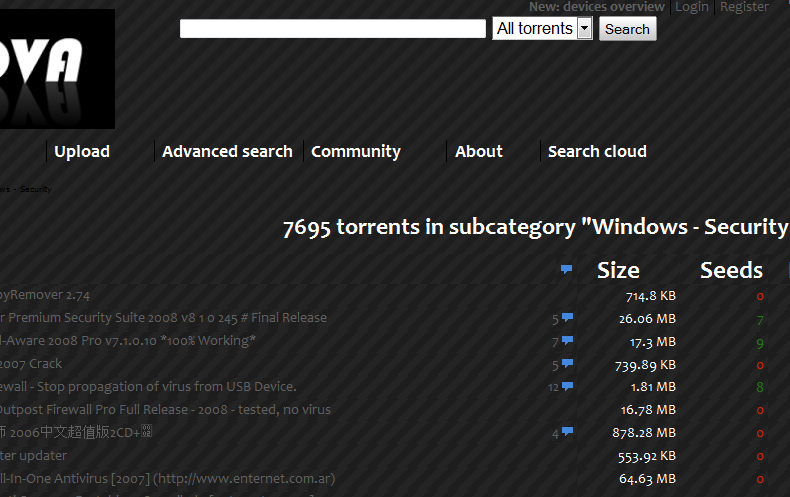Click the Security breadcrumb link

pos(35,189)
